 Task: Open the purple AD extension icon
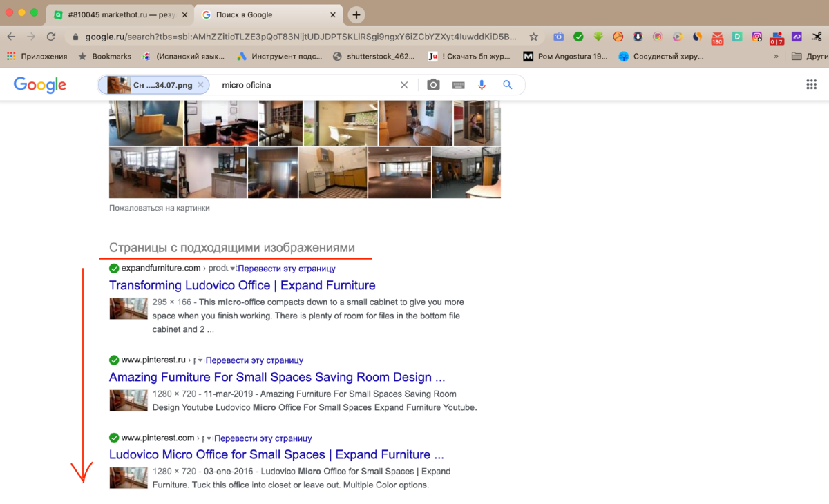pos(797,37)
